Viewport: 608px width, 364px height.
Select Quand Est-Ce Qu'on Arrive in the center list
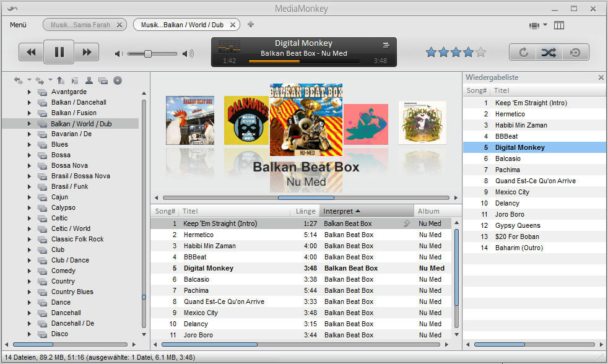pyautogui.click(x=301, y=301)
